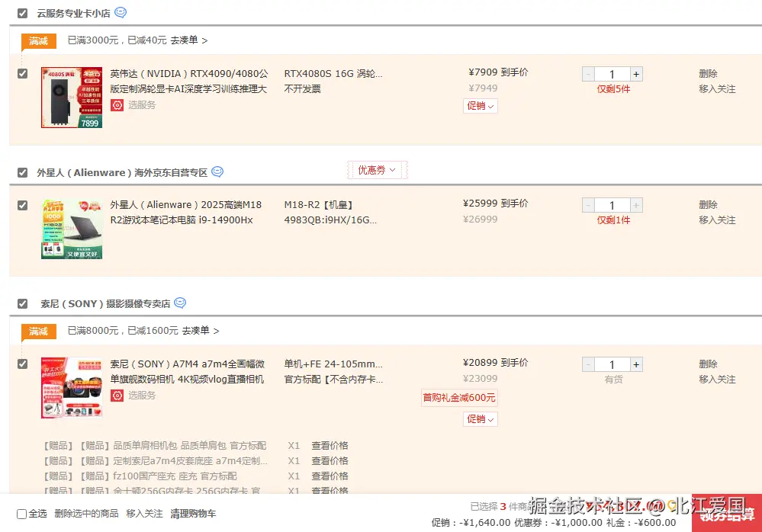The image size is (762, 532).
Task: Open 索尼 SONY 摄影摄像专卖店 store link
Action: point(105,303)
